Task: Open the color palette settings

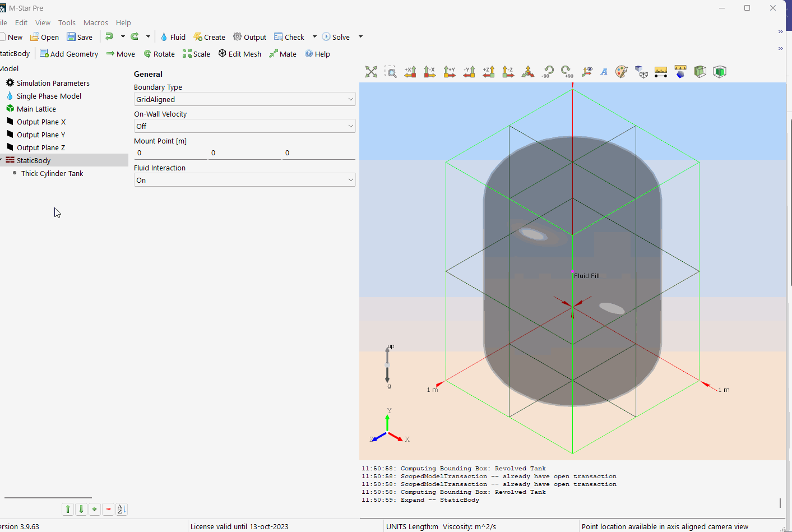Action: [x=622, y=72]
